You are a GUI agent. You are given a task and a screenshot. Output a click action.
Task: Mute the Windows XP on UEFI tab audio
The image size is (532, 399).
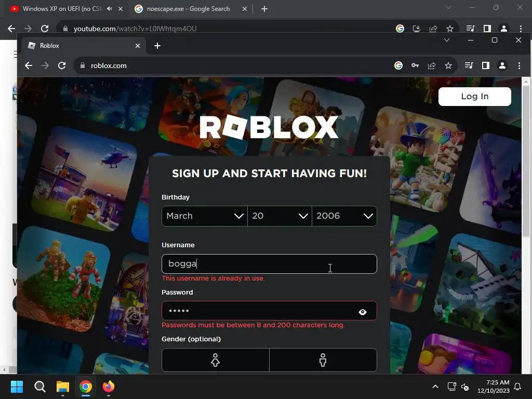109,9
